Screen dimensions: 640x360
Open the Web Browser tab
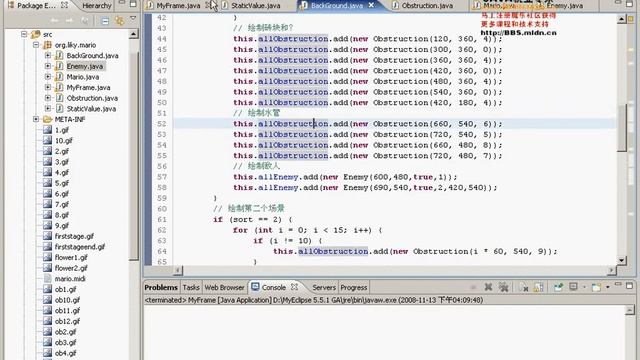(x=224, y=287)
